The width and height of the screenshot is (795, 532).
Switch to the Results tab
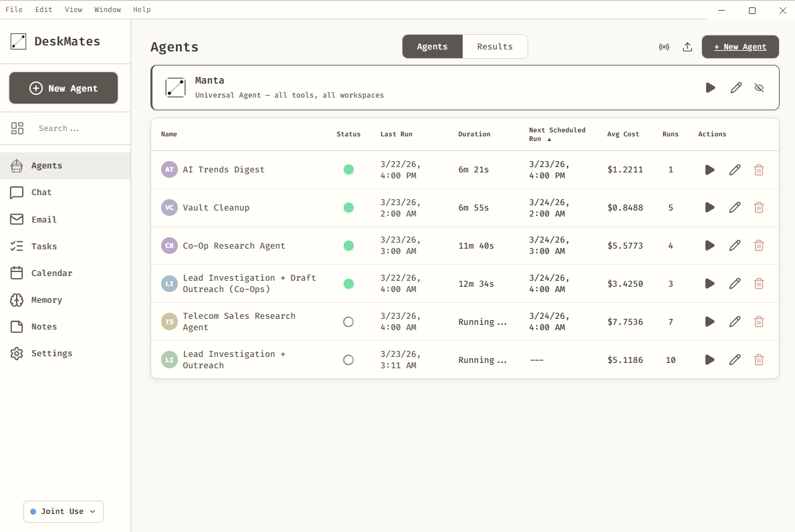point(495,47)
